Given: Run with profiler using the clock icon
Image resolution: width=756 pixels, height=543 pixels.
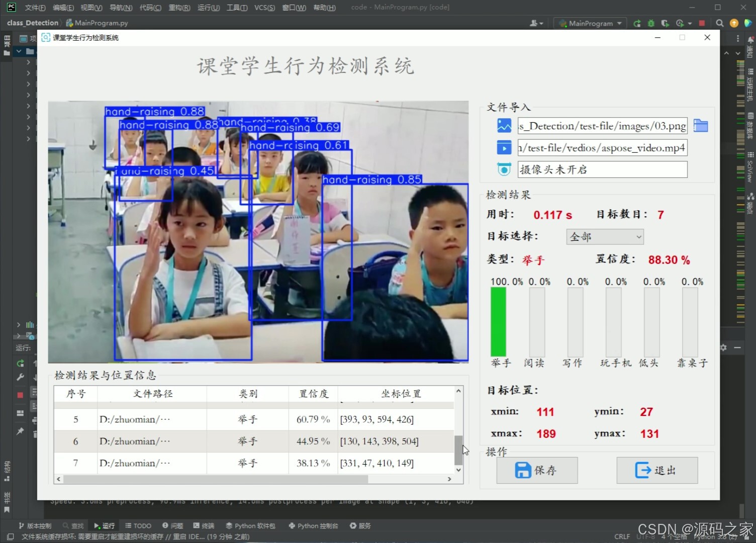Looking at the screenshot, I should 680,23.
